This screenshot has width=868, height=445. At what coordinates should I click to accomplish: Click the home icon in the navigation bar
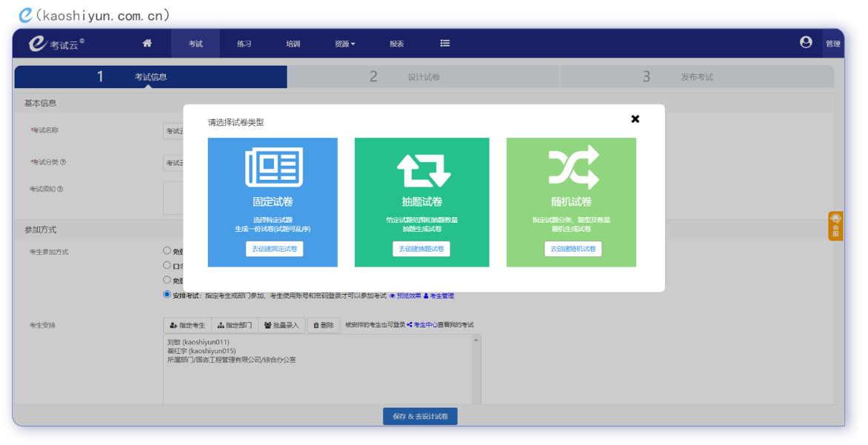(x=147, y=43)
